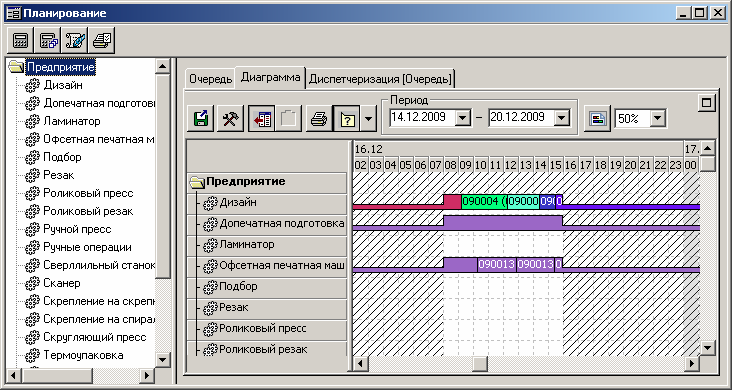This screenshot has height=390, width=732.
Task: Click the Предприятие row in diagram list
Action: (x=267, y=182)
